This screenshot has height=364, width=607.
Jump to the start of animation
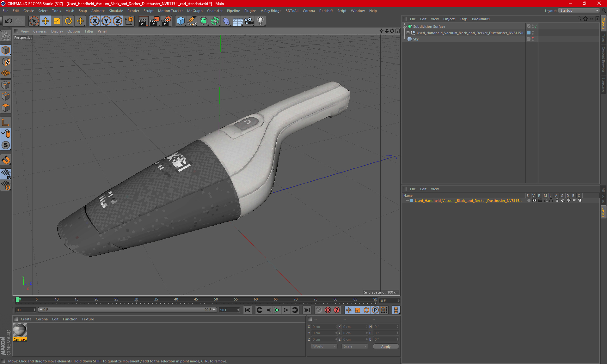[248, 310]
